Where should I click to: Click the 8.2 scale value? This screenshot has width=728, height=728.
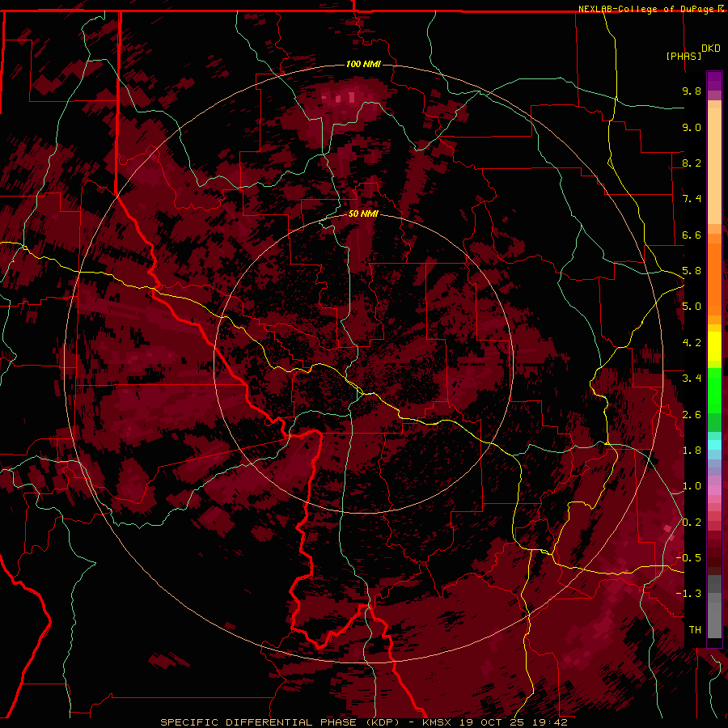[692, 163]
